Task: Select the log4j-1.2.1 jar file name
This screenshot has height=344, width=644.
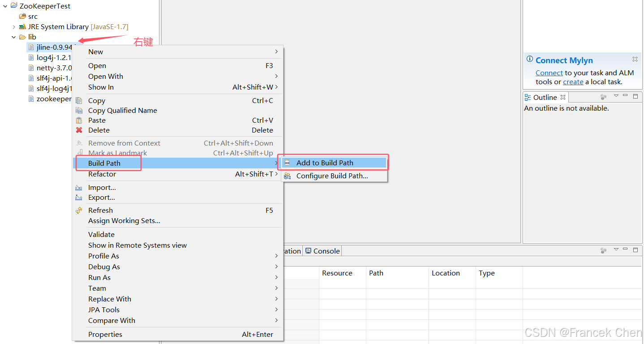Action: pyautogui.click(x=54, y=58)
